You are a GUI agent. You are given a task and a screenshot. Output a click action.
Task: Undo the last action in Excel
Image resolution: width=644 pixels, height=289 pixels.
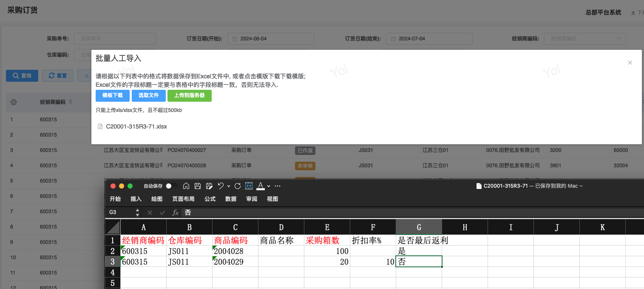coord(220,186)
